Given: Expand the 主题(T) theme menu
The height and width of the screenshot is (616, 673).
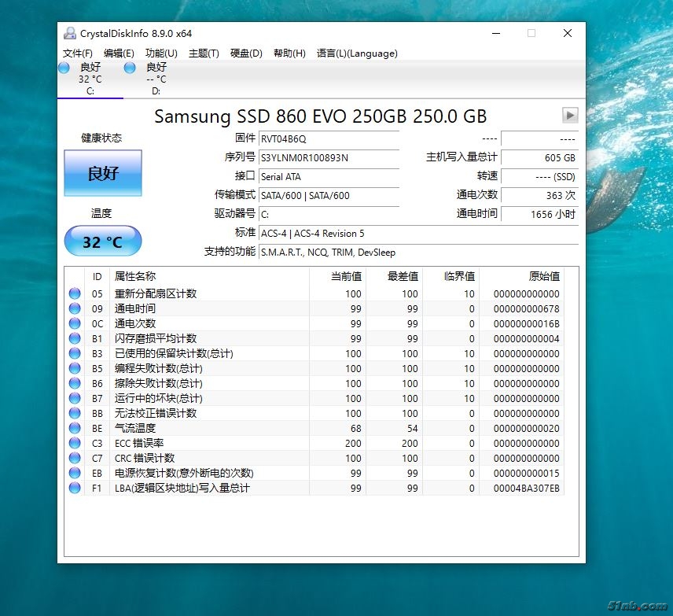Looking at the screenshot, I should [x=204, y=53].
